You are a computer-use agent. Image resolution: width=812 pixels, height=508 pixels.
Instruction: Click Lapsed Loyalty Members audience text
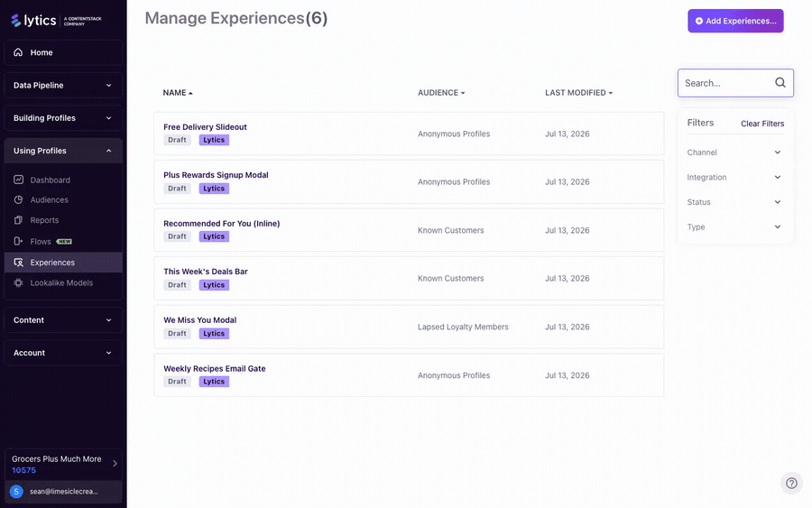click(463, 327)
